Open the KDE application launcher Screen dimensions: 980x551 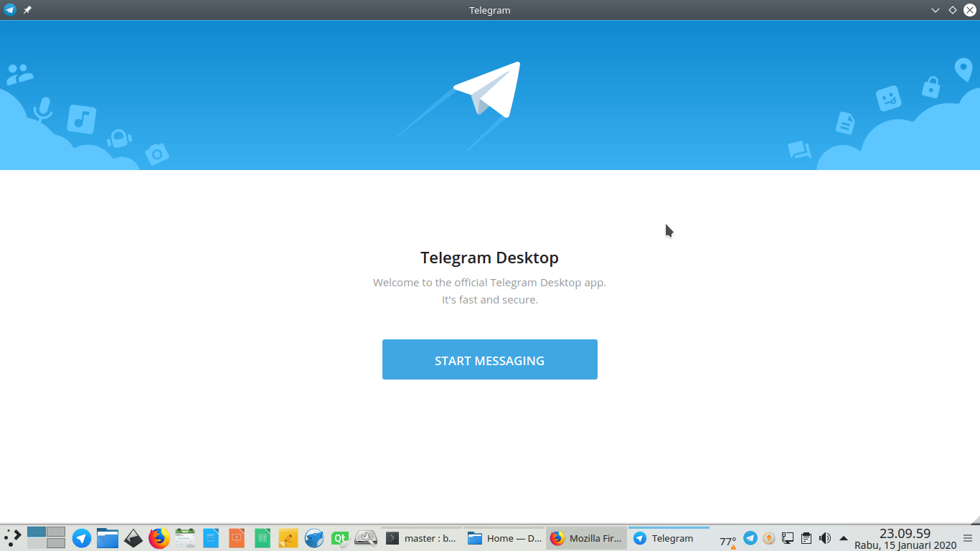tap(13, 538)
